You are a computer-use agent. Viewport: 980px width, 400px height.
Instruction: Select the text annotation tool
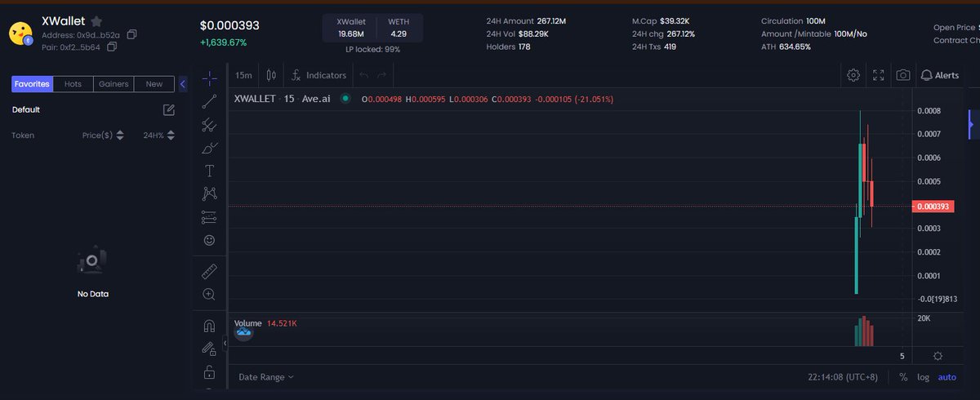[210, 171]
